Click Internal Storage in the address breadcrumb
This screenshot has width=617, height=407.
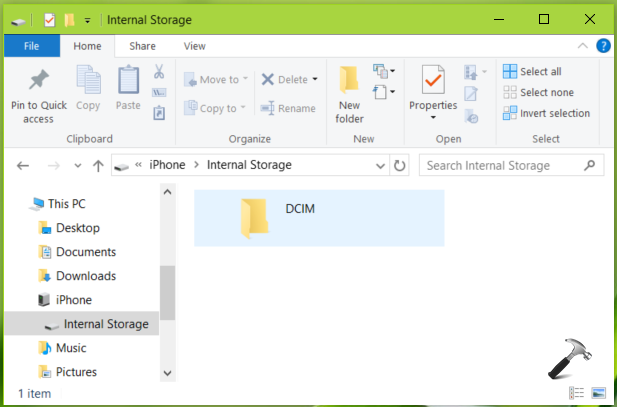(x=249, y=165)
